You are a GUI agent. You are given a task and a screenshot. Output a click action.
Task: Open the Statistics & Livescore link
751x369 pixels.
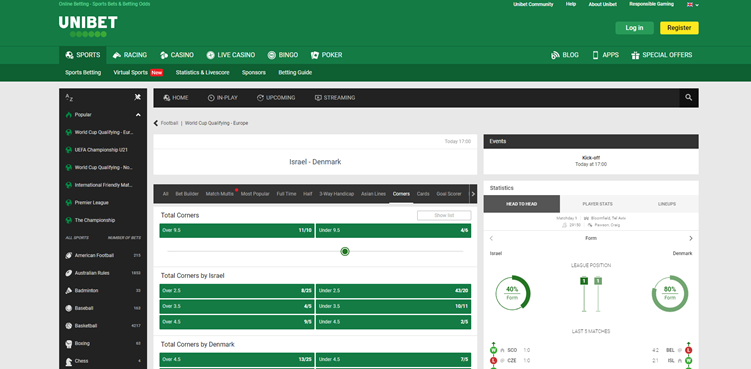click(202, 73)
